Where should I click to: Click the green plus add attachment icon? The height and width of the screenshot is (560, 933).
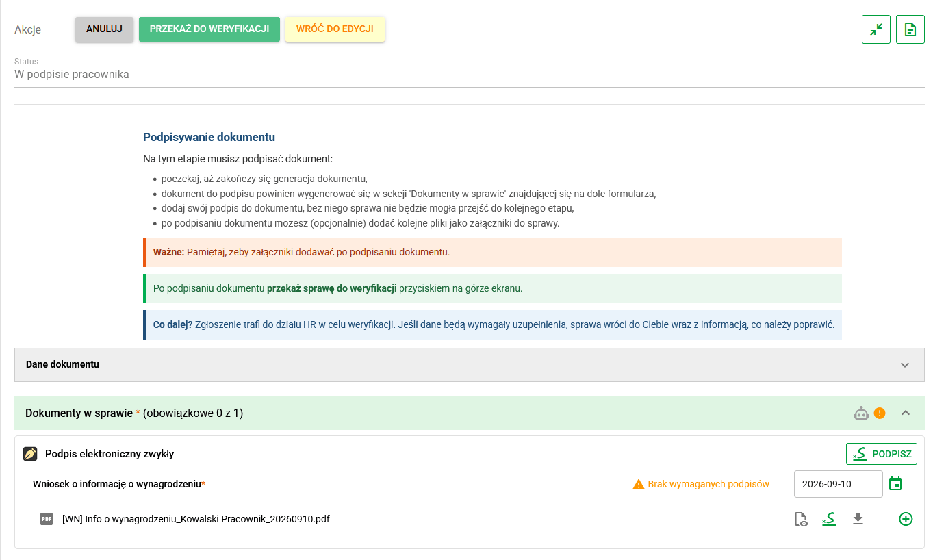click(906, 519)
